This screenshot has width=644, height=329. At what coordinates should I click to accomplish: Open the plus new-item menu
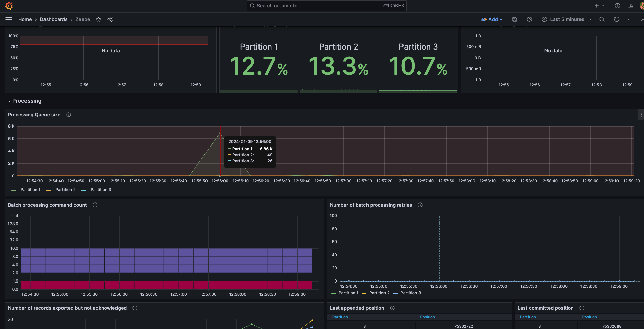point(599,6)
